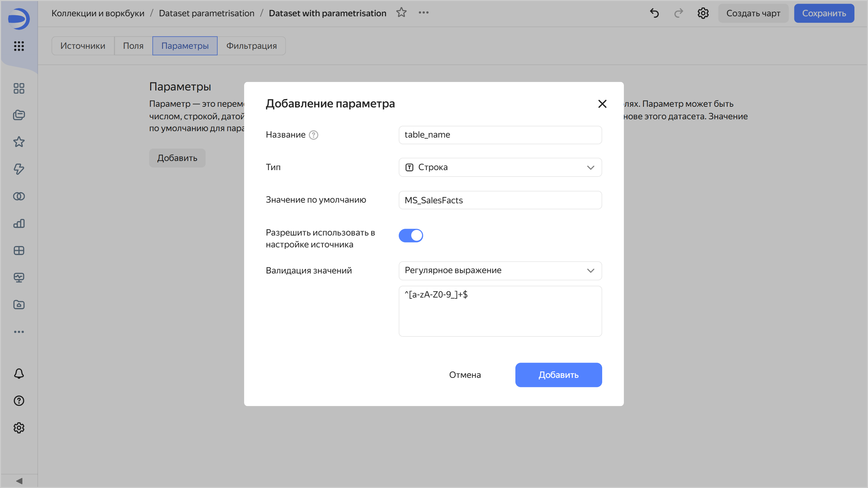Click the undo arrow icon

coord(654,13)
